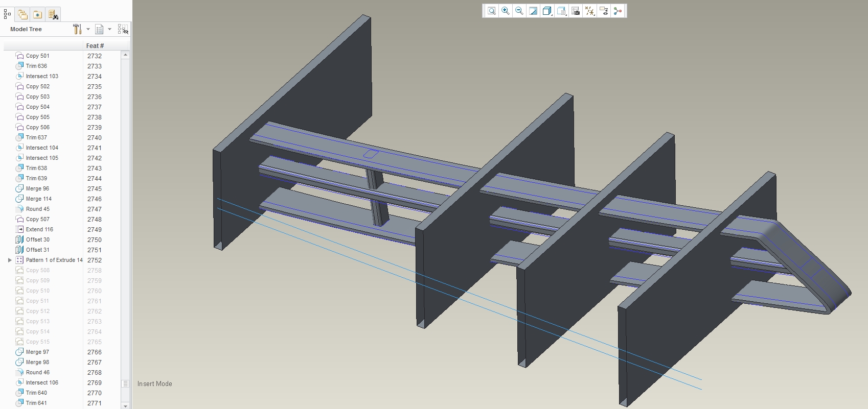Click feature number 2752
This screenshot has height=409, width=868.
[95, 260]
